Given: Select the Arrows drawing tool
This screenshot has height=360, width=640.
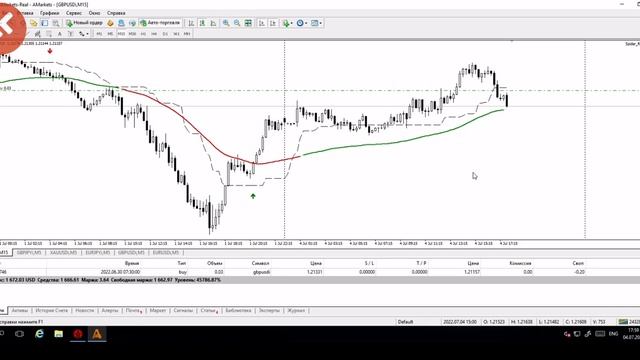Looking at the screenshot, I should [82, 34].
